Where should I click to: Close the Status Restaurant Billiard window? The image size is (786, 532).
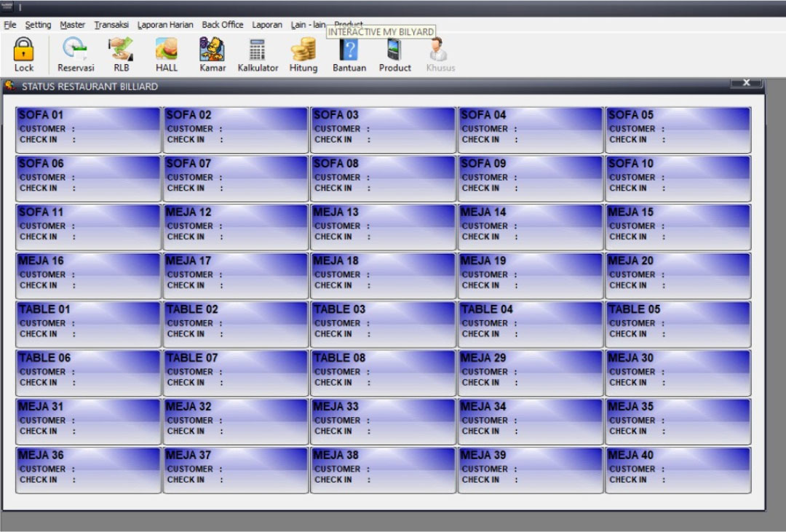[x=746, y=84]
